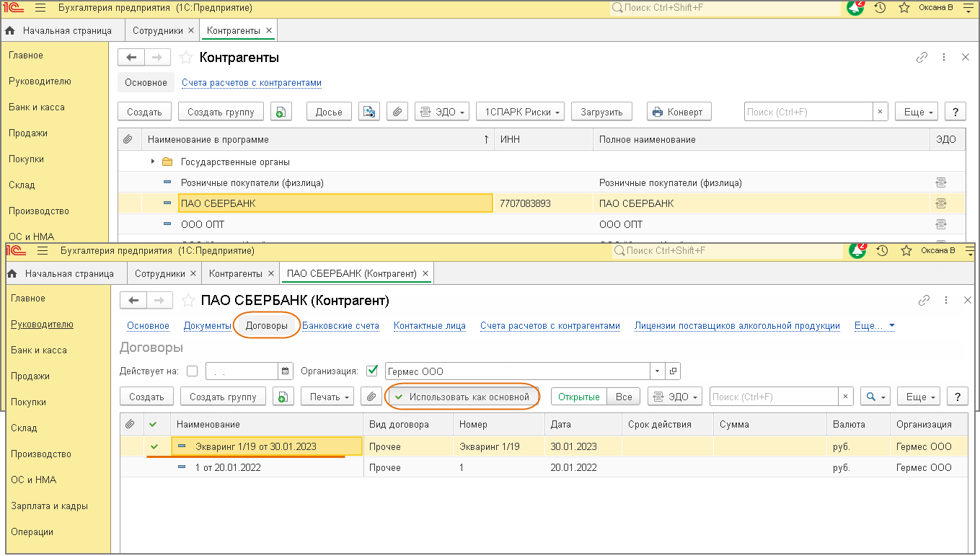Open hamburger menu in the front ПАО СБЕРБАНК window
Image resolution: width=980 pixels, height=556 pixels.
click(x=43, y=251)
